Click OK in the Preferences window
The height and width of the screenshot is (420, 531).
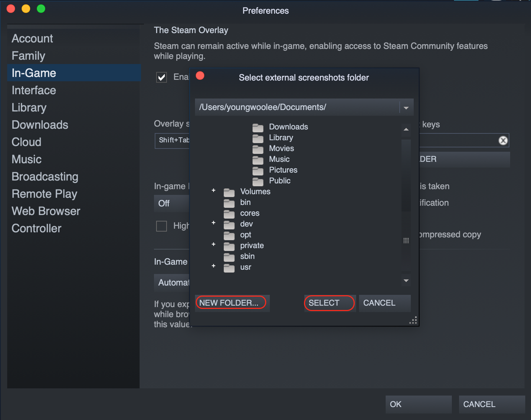419,404
